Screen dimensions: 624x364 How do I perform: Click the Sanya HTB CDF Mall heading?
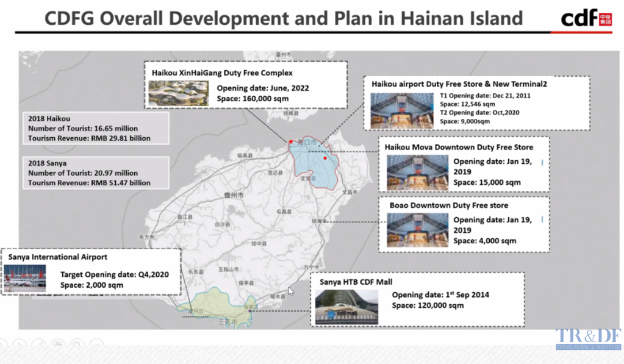tap(356, 282)
